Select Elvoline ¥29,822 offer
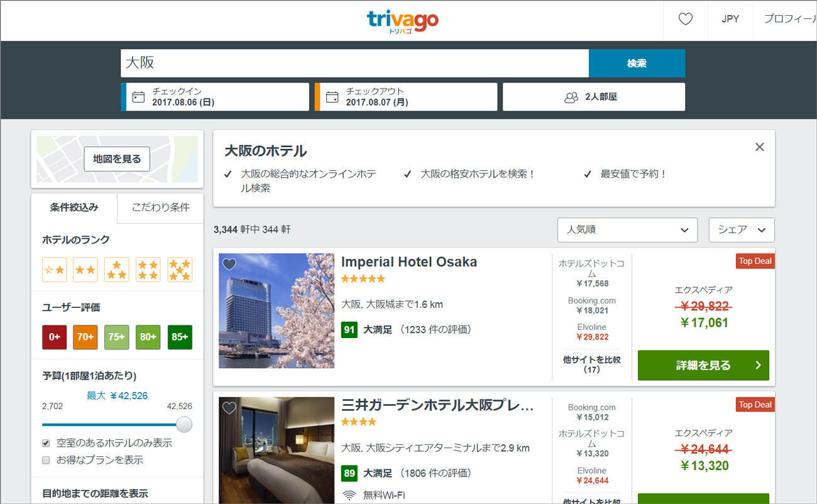 tap(591, 332)
